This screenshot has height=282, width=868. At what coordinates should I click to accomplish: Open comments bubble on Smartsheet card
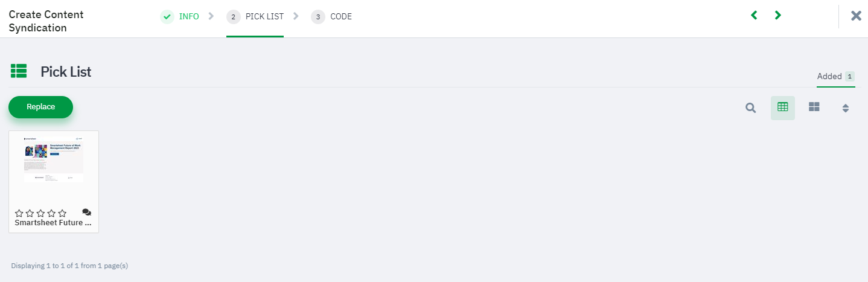click(x=86, y=212)
